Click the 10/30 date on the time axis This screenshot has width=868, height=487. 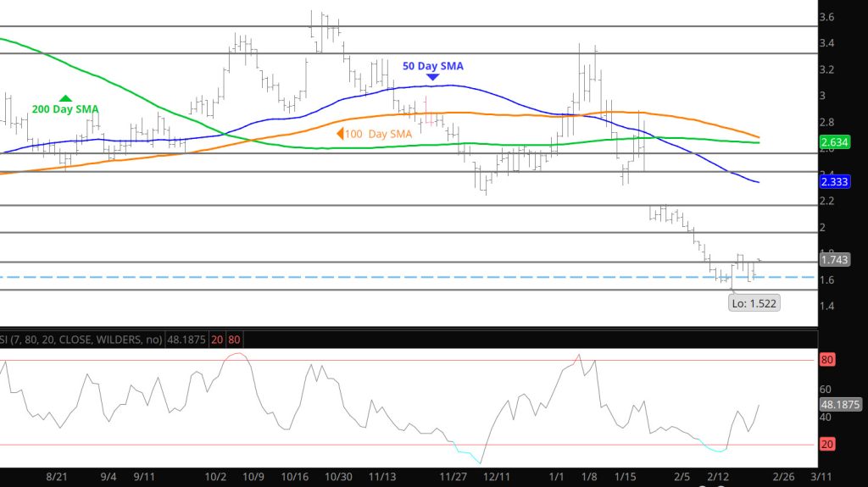(x=339, y=477)
